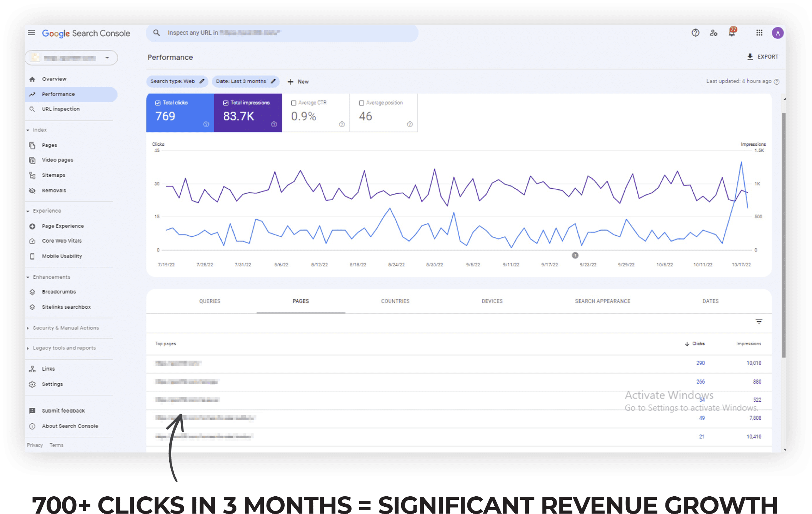Viewport: 812px width, 514px height.
Task: Open the property selector dropdown
Action: click(71, 58)
